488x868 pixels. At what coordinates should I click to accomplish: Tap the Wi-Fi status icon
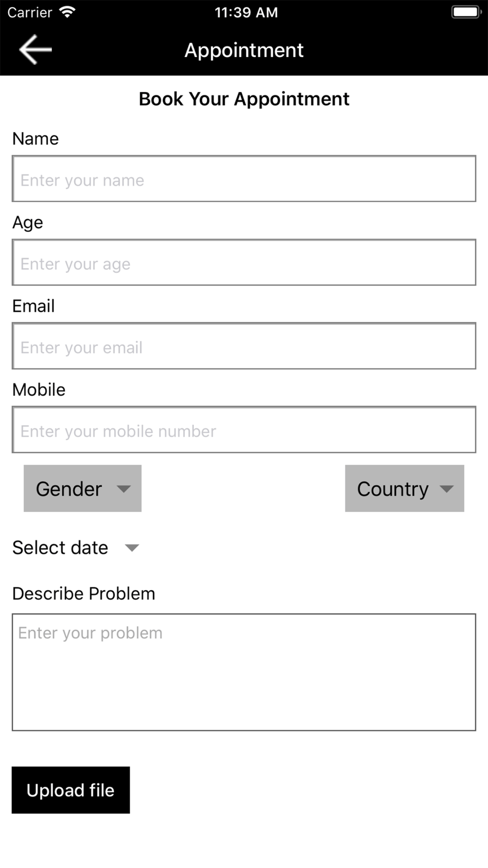[67, 12]
